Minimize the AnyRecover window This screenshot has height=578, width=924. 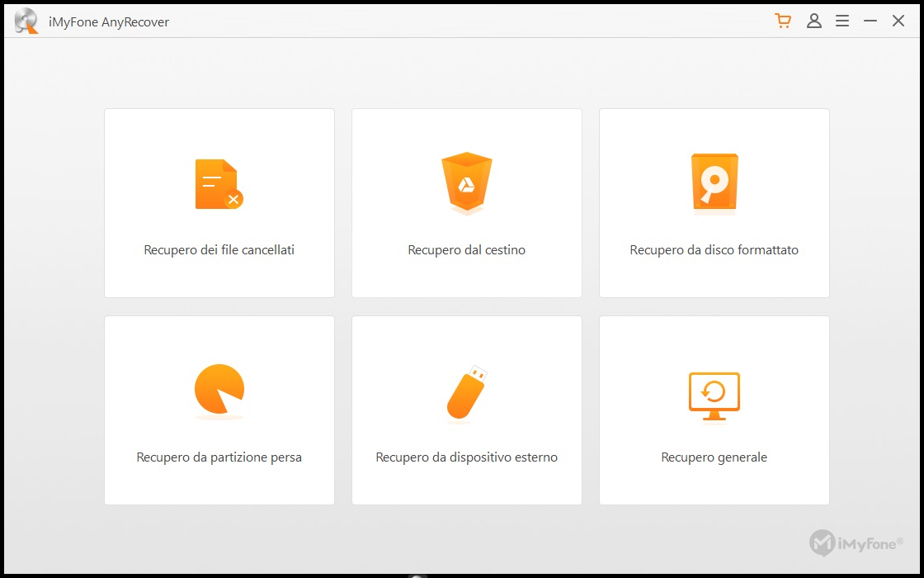tap(870, 21)
